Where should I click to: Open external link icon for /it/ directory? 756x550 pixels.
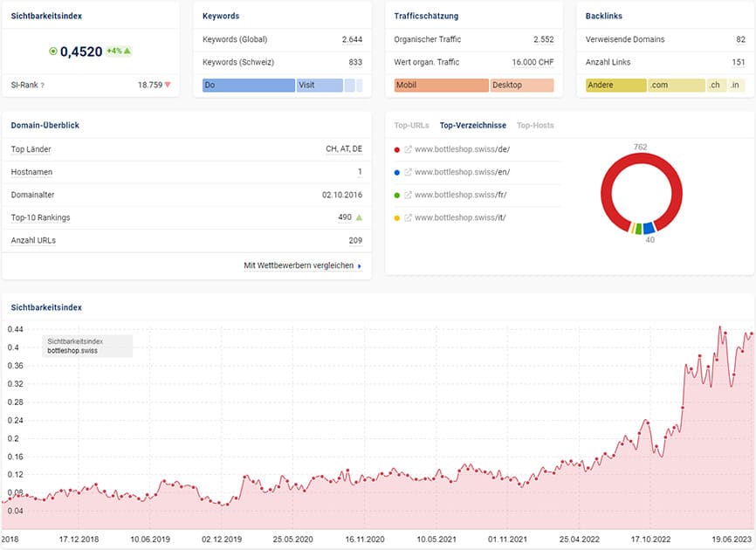408,217
